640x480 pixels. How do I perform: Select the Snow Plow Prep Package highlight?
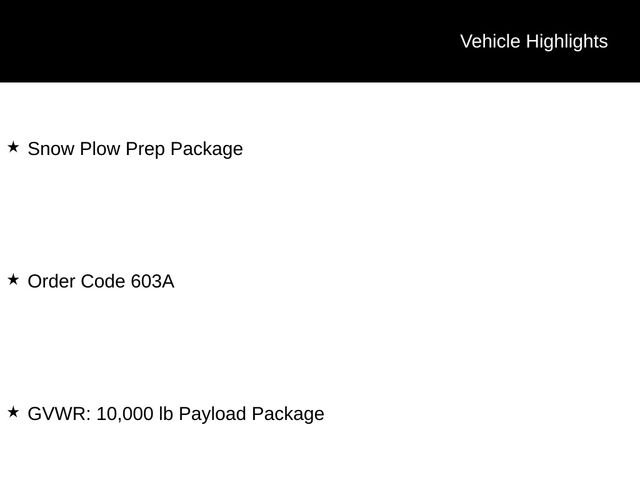[135, 149]
